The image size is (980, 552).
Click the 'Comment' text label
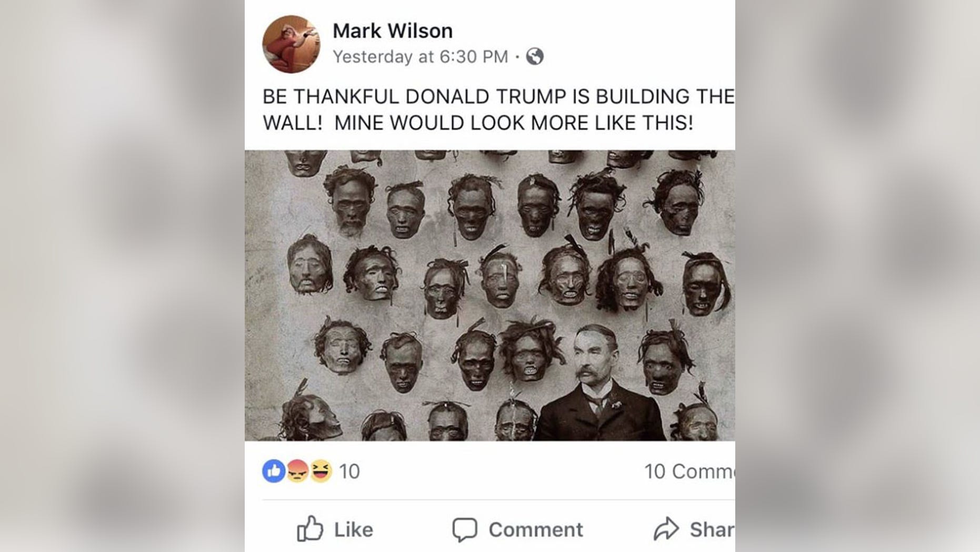(536, 530)
